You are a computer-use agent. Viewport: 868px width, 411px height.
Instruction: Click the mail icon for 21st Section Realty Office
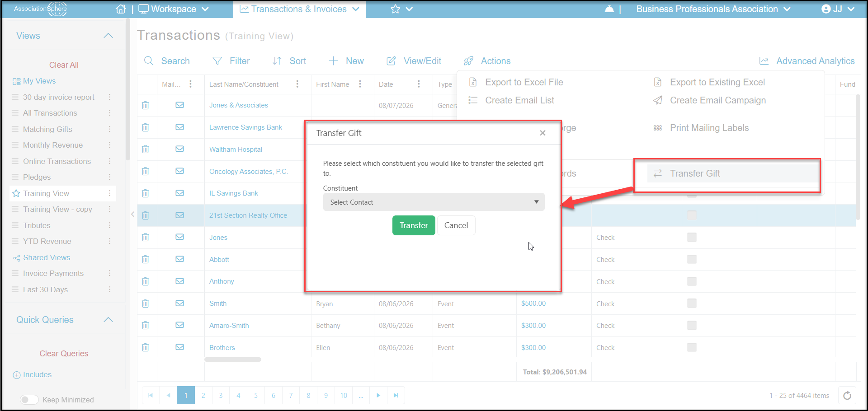179,215
